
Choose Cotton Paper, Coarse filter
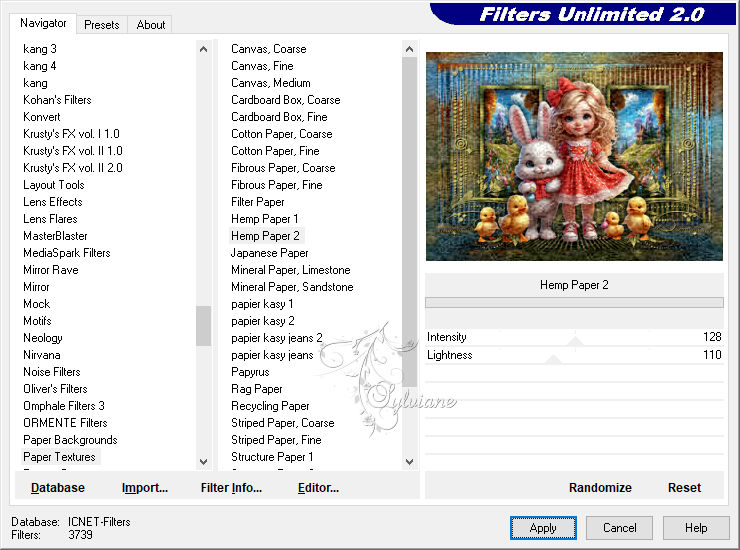281,134
